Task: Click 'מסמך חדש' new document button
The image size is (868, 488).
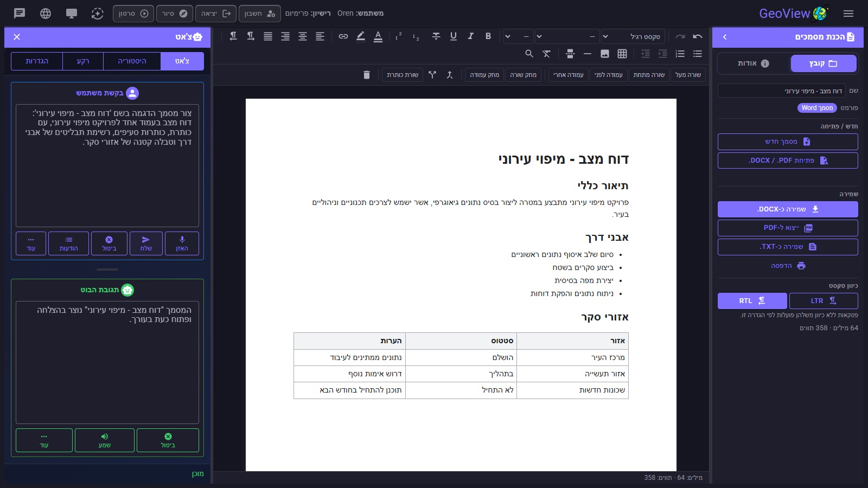Action: 788,142
